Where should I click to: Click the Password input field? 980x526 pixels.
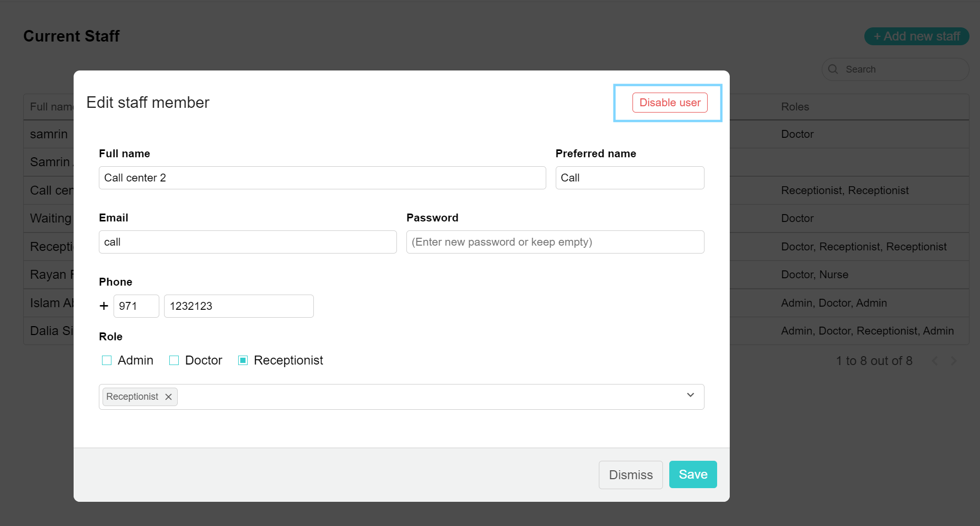[x=555, y=242]
